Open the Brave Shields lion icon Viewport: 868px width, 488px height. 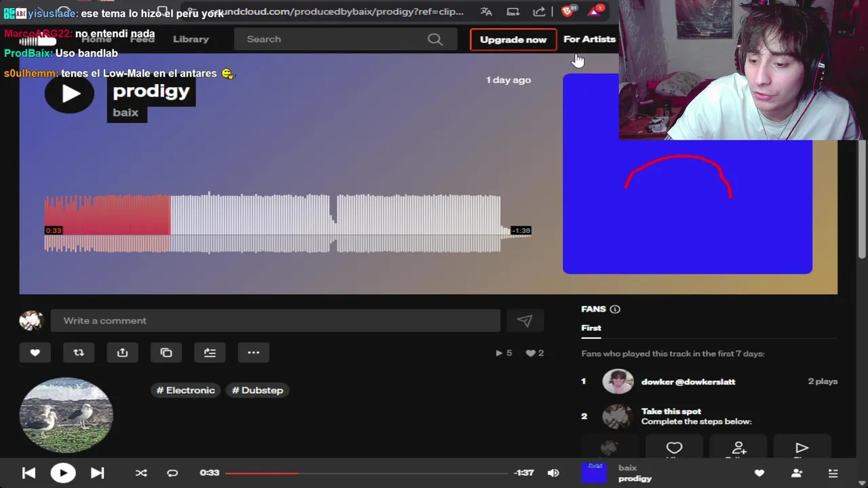(x=568, y=11)
